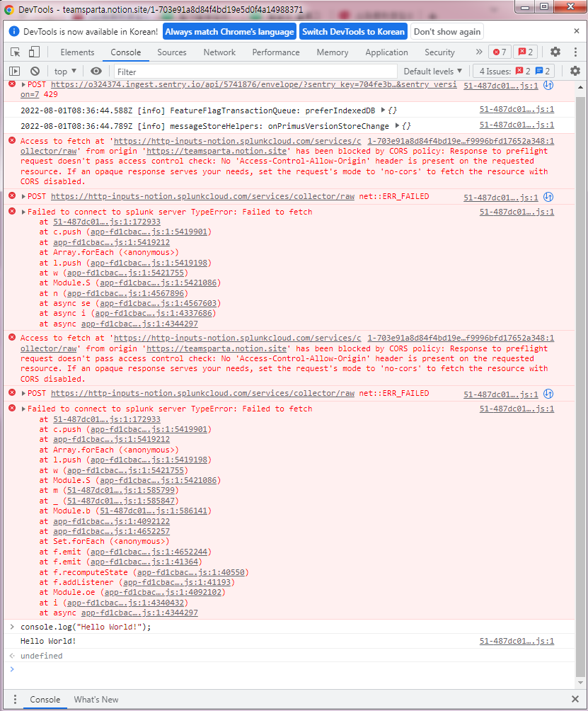Open the Network tab
The image size is (588, 711).
pyautogui.click(x=219, y=52)
